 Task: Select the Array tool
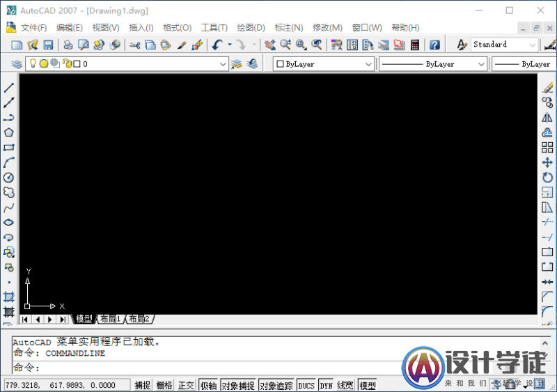click(x=547, y=148)
